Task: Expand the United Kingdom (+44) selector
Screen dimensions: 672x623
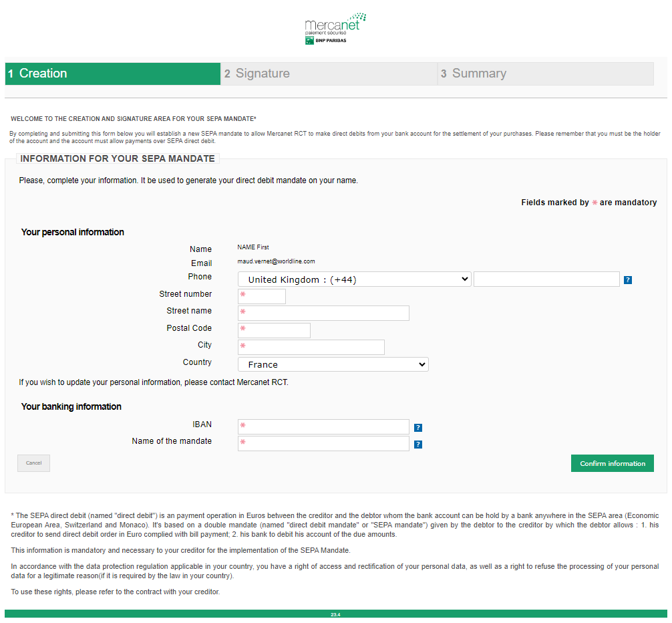Action: [354, 279]
